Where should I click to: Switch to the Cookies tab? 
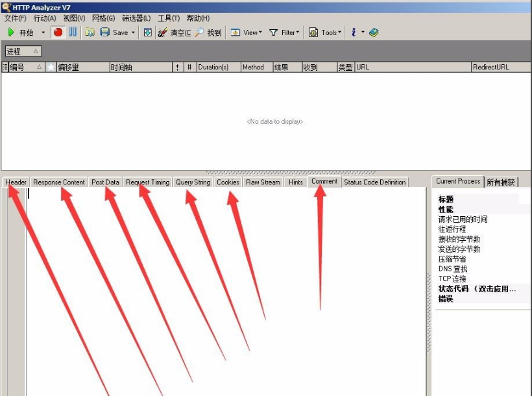pos(227,182)
